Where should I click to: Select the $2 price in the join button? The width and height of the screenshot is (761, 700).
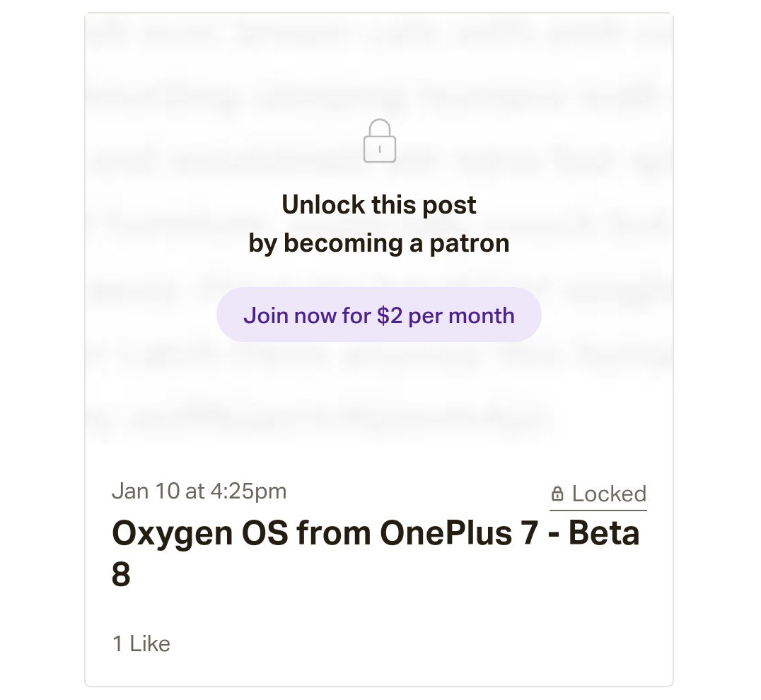click(x=390, y=315)
